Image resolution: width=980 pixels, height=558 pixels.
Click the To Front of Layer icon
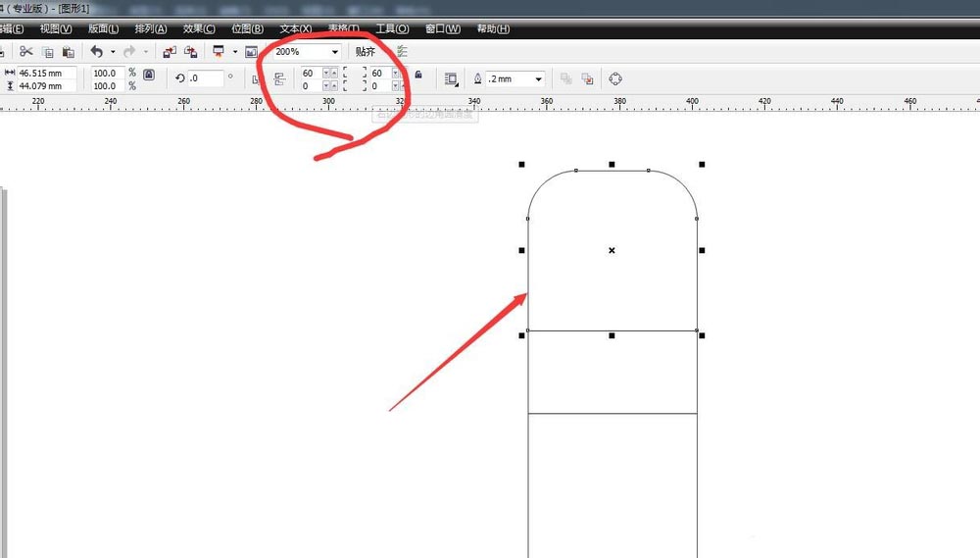pyautogui.click(x=565, y=78)
